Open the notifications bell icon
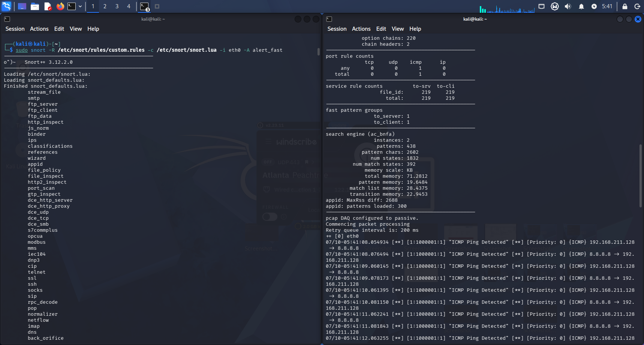The width and height of the screenshot is (644, 345). pyautogui.click(x=581, y=6)
